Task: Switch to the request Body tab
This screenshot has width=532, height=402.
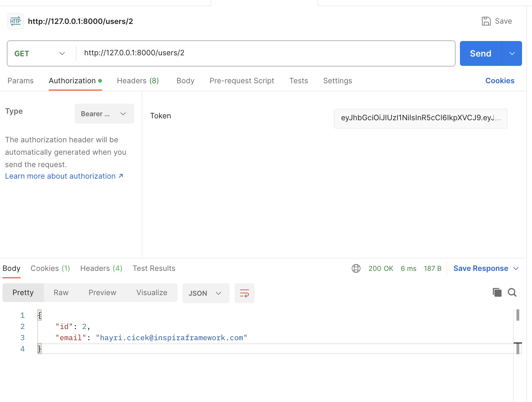Action: tap(186, 81)
